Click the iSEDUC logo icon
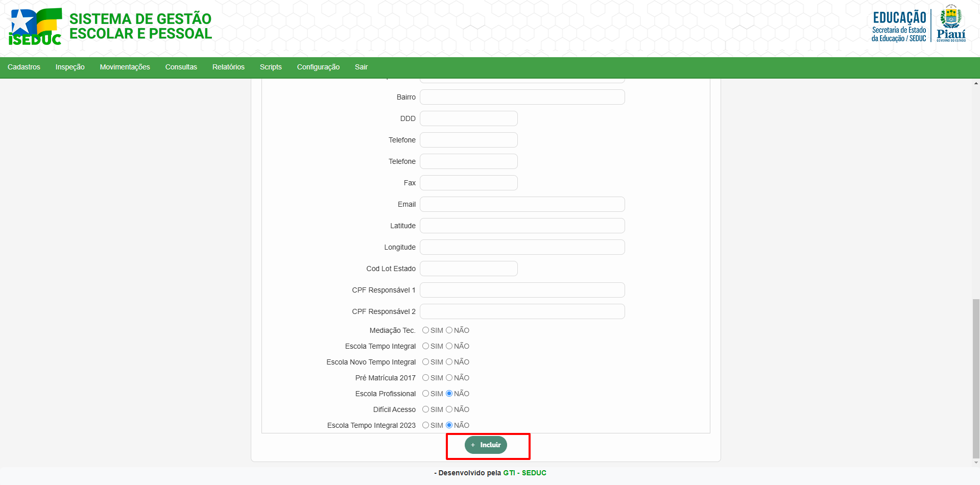Image resolution: width=980 pixels, height=485 pixels. pos(35,27)
